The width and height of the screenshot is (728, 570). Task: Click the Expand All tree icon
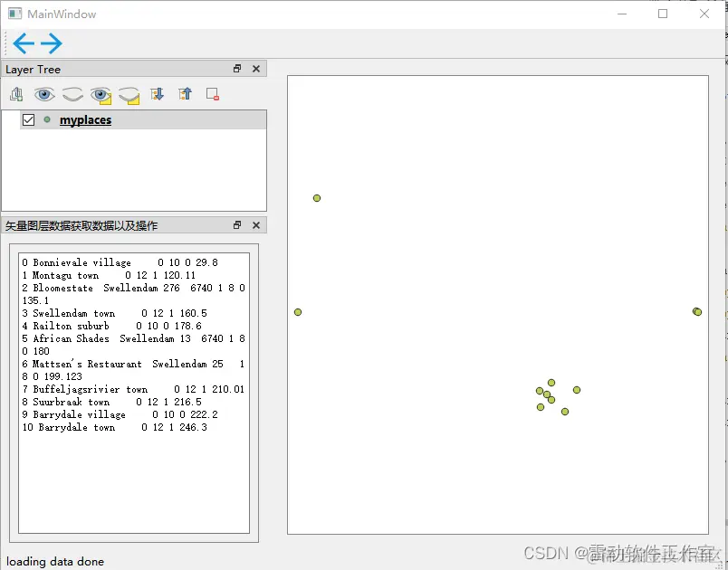pyautogui.click(x=157, y=94)
